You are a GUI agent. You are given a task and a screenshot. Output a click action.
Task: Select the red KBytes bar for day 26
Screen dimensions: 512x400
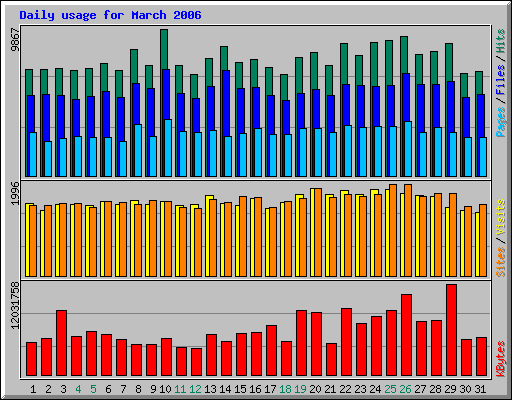(406, 335)
